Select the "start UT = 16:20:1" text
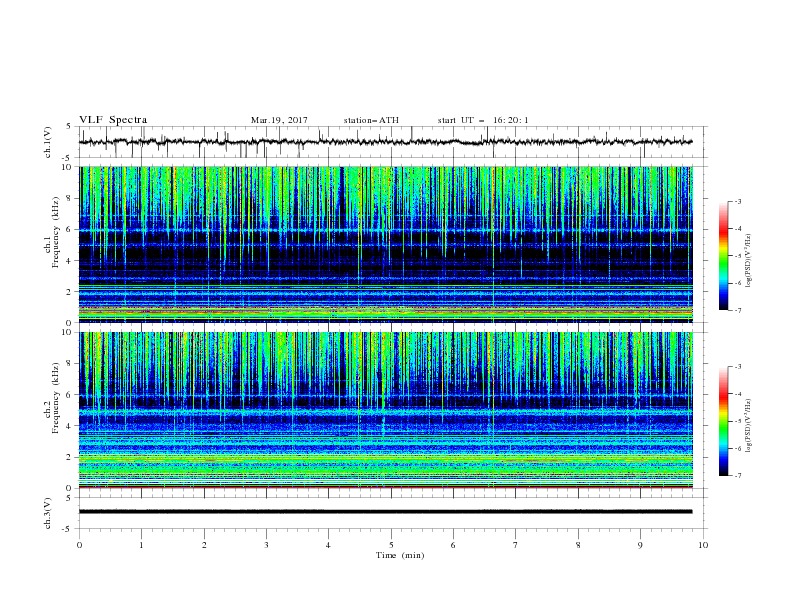 tap(483, 120)
